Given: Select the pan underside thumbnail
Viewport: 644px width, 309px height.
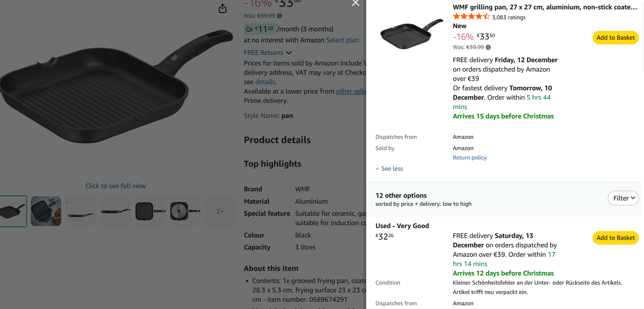Looking at the screenshot, I should [x=185, y=211].
